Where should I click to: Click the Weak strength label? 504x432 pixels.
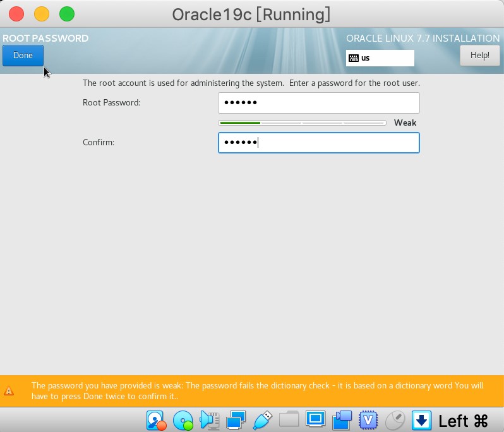click(405, 123)
